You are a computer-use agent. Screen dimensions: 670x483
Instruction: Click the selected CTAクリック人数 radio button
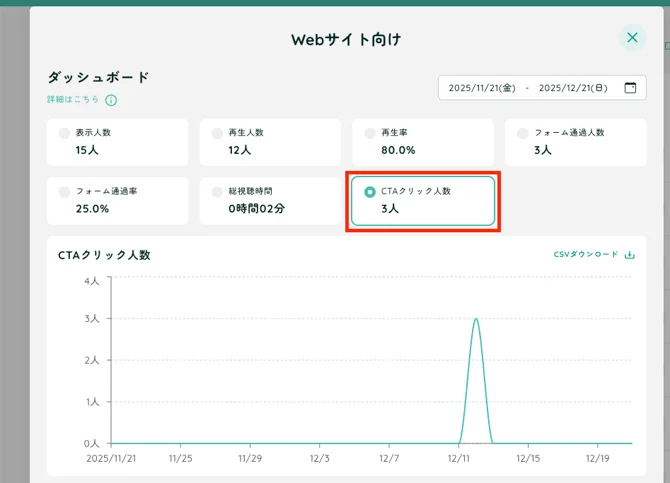coord(370,192)
